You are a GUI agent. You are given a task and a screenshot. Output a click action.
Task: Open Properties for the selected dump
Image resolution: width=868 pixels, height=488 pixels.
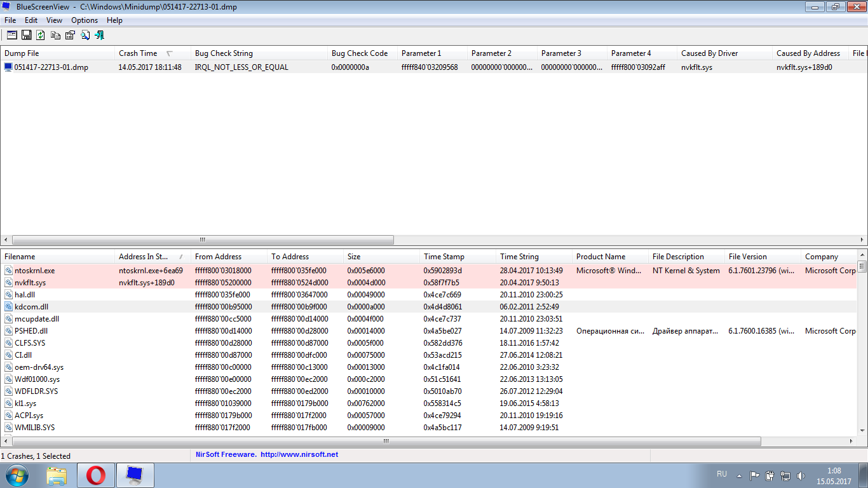(70, 35)
